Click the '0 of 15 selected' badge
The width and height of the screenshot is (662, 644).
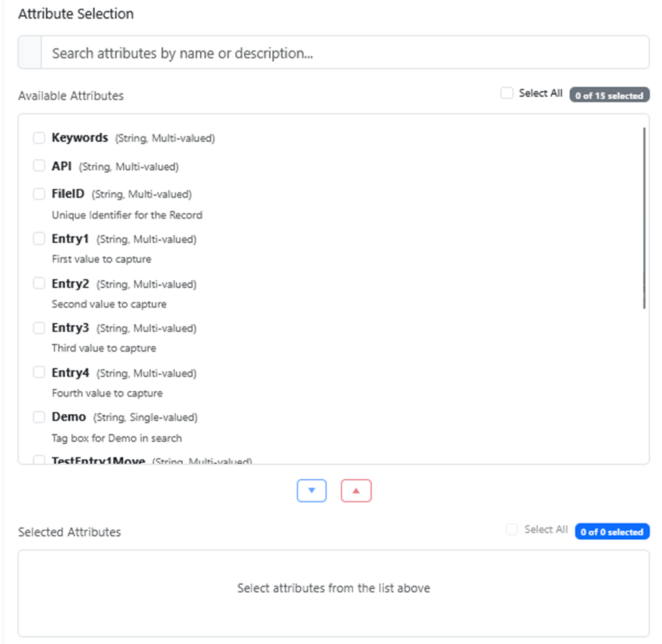click(609, 96)
